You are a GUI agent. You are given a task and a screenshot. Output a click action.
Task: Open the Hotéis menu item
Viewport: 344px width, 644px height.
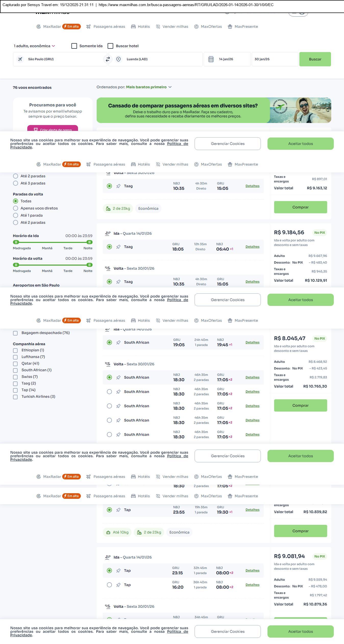coord(141,27)
